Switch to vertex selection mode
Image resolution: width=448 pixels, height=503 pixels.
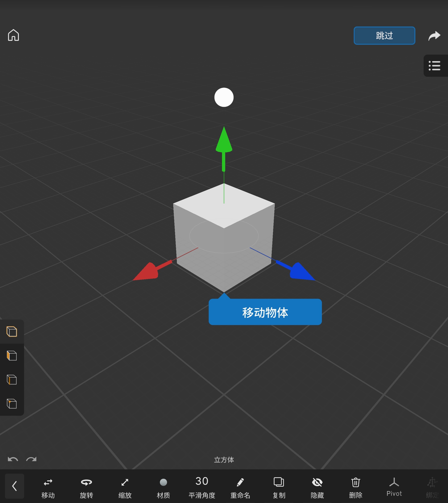click(12, 403)
